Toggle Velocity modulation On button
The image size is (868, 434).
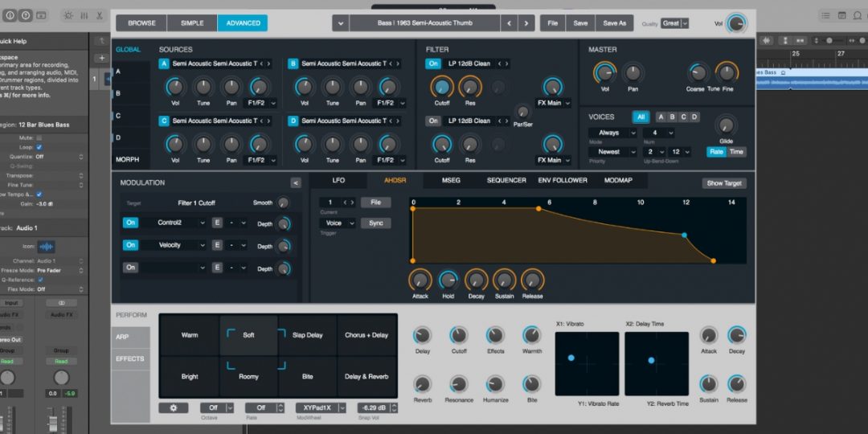tap(130, 245)
